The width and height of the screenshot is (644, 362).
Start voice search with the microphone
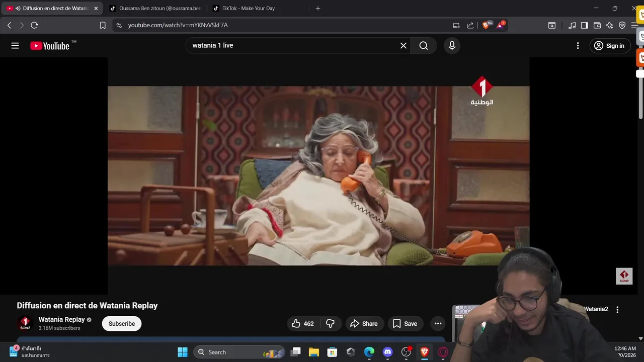[452, 46]
